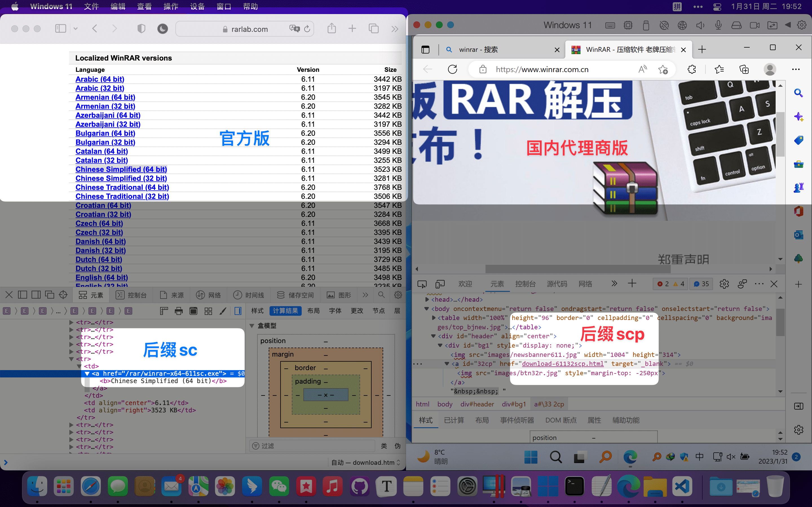Toggle Safari sidebar panel button
This screenshot has height=507, width=812.
(x=60, y=28)
